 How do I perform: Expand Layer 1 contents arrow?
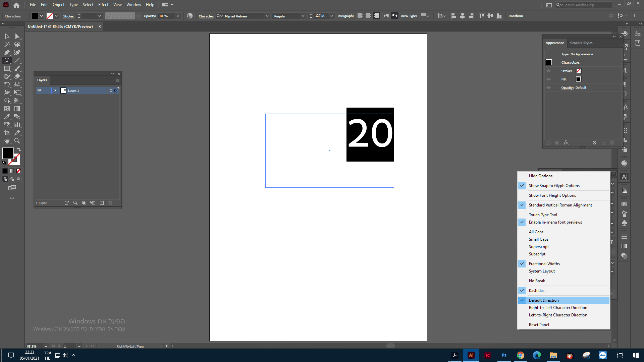point(55,90)
